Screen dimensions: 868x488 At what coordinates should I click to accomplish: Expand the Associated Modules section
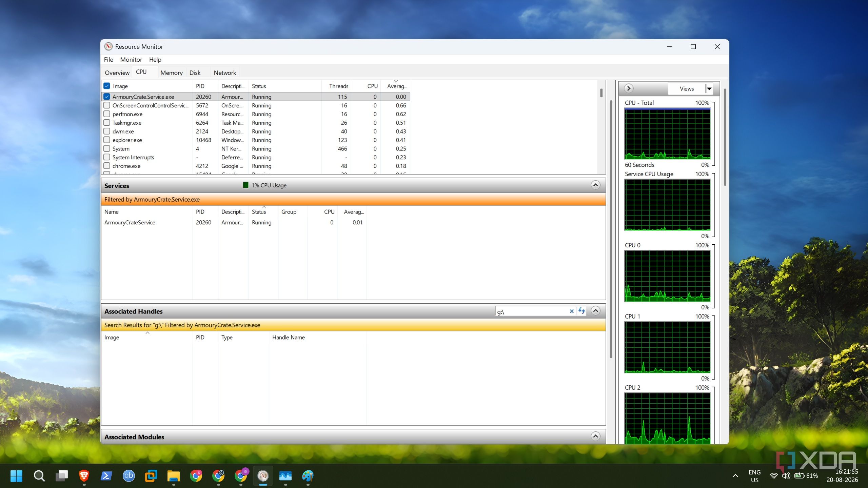click(595, 436)
